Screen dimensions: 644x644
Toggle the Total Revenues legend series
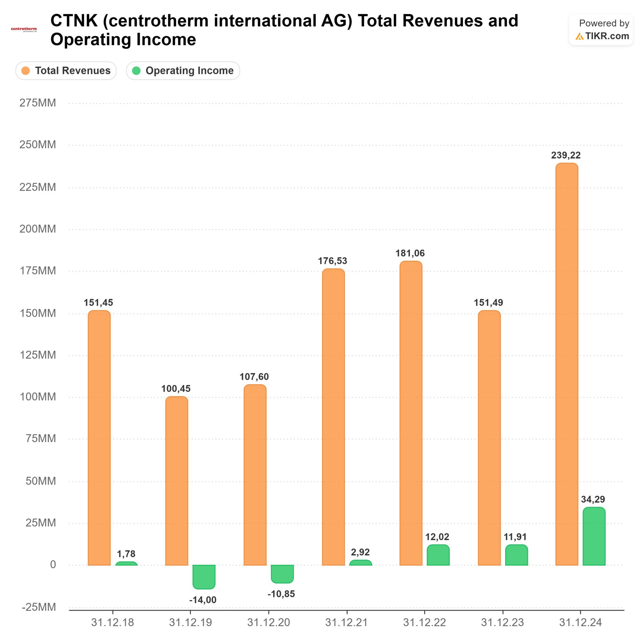tap(72, 71)
